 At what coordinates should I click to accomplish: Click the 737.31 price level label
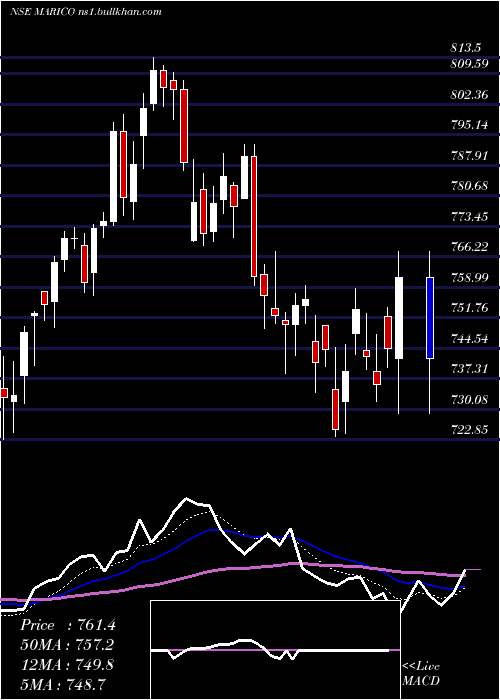[469, 369]
